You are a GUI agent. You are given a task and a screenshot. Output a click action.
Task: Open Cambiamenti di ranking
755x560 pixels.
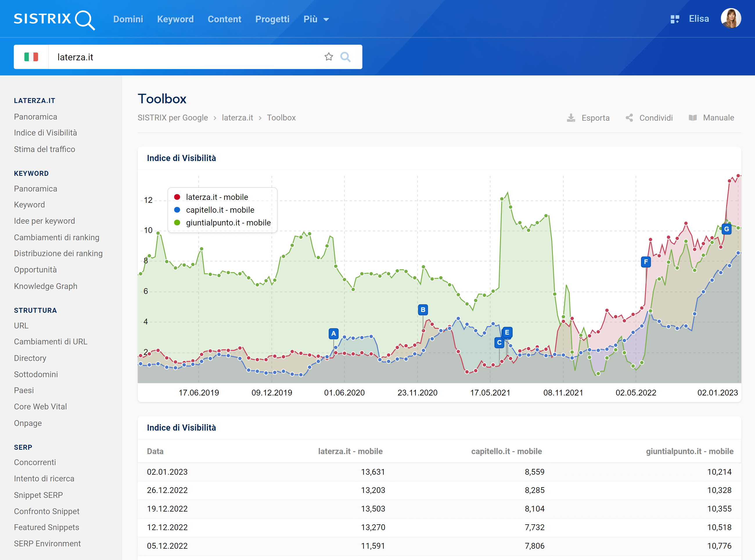57,237
